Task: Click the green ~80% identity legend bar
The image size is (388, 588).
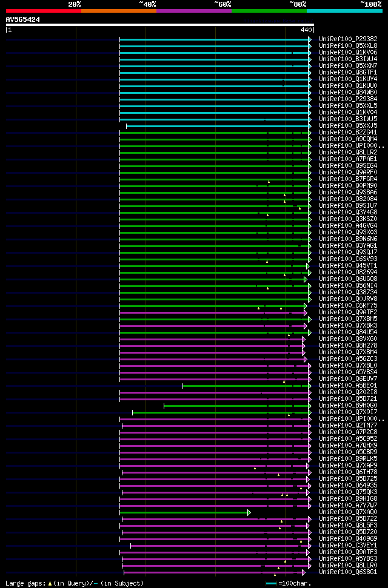Action: [x=269, y=11]
